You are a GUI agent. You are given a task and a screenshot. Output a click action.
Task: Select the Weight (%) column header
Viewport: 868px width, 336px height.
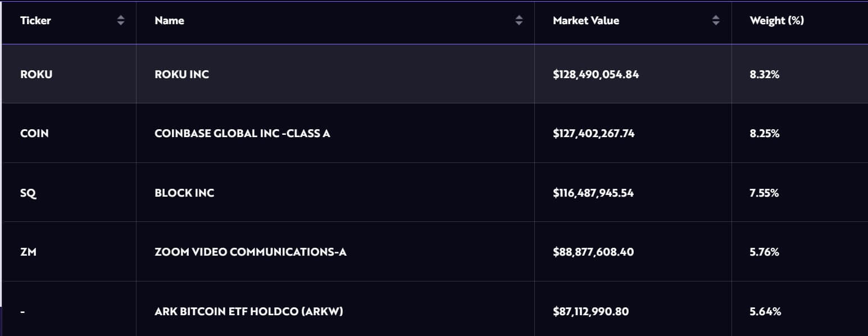[x=777, y=20]
